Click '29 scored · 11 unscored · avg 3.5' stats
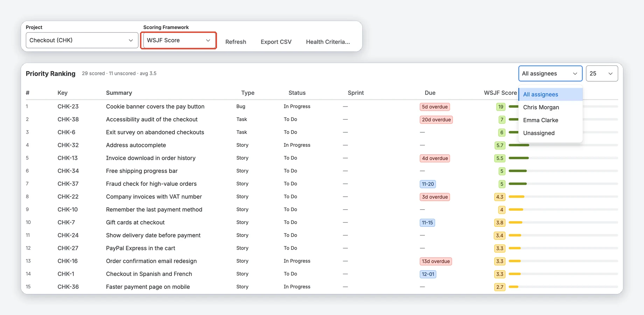The height and width of the screenshot is (315, 644). (x=119, y=73)
